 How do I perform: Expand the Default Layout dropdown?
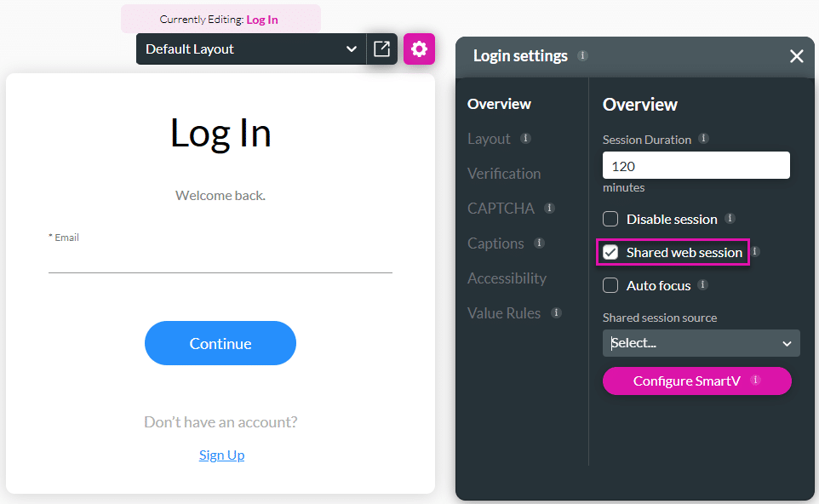click(x=251, y=49)
